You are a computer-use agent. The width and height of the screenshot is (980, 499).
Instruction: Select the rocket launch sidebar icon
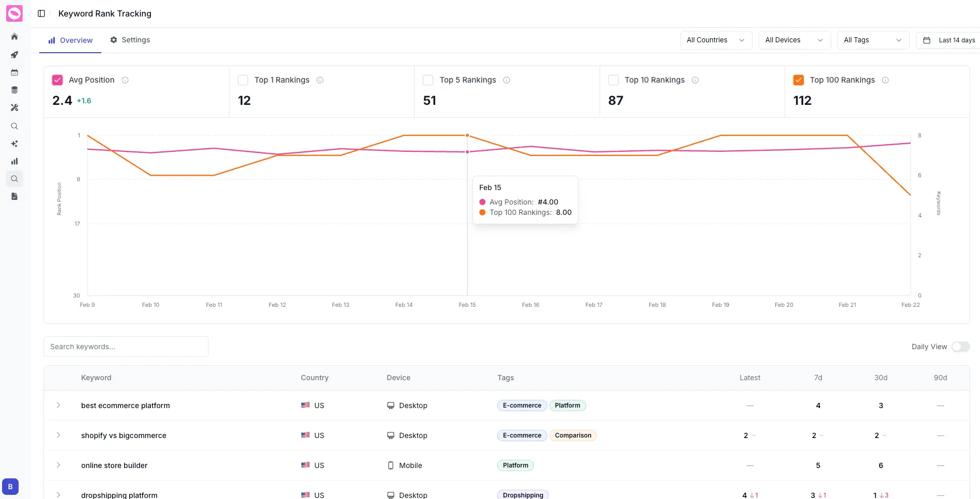tap(14, 55)
